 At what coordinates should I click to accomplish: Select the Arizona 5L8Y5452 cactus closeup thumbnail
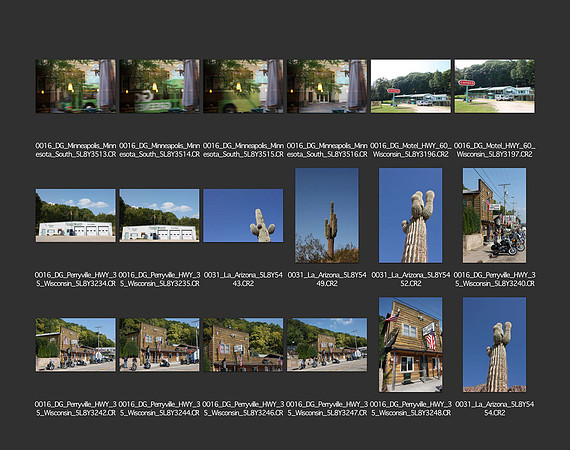(411, 216)
